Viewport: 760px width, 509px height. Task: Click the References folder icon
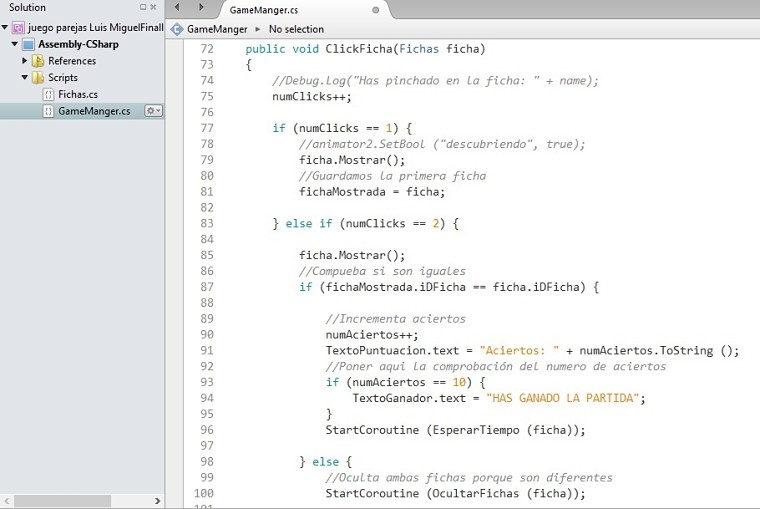point(38,61)
